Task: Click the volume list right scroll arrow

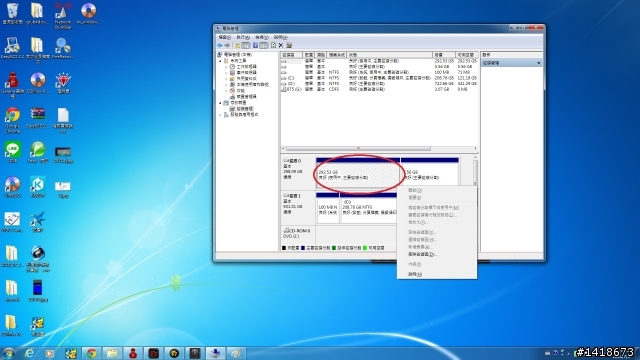Action: pyautogui.click(x=476, y=149)
